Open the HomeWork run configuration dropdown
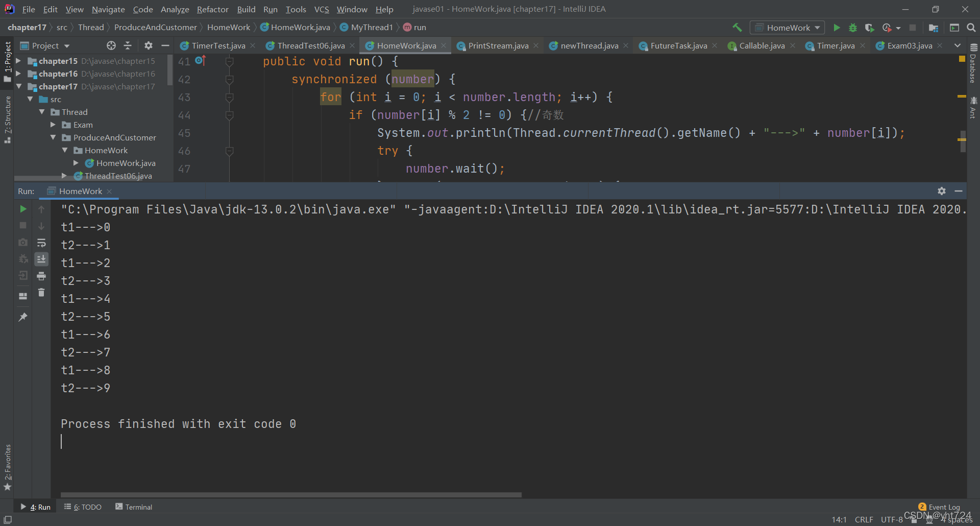This screenshot has width=980, height=526. click(x=787, y=28)
